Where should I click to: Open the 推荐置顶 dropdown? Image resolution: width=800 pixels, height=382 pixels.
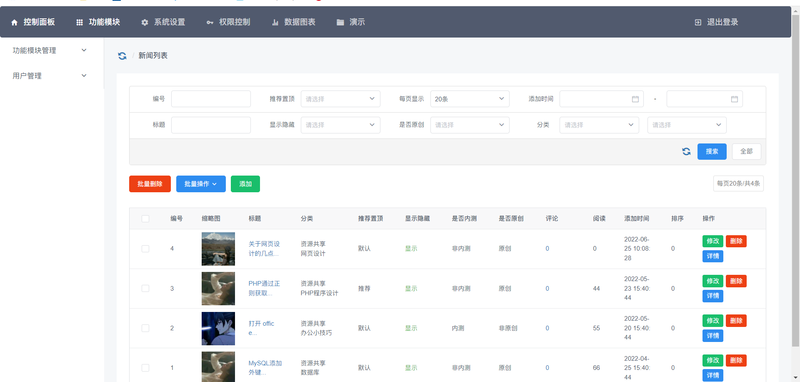(340, 99)
